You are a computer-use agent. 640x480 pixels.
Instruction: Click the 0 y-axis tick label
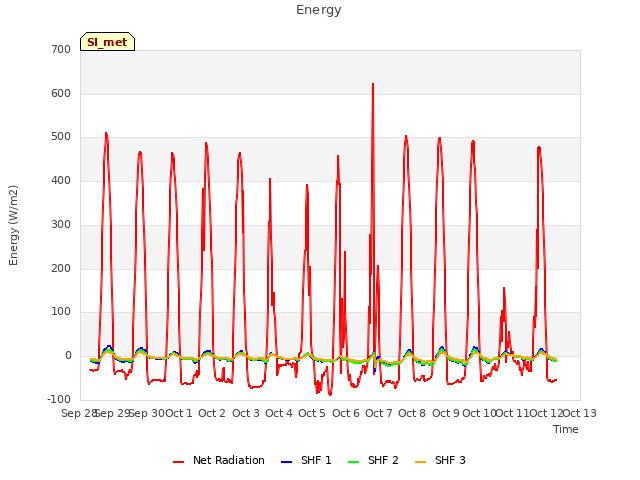(x=68, y=356)
